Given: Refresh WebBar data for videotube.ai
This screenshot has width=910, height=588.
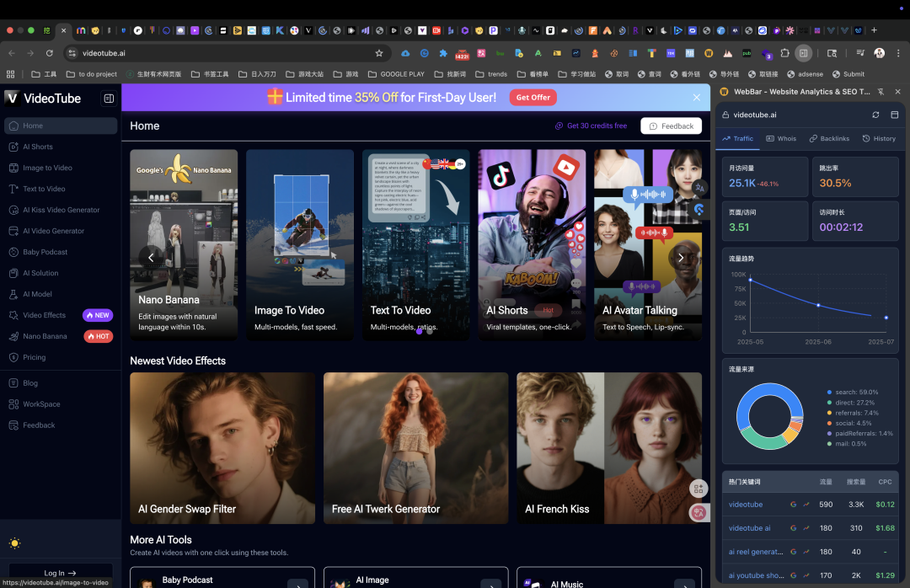Looking at the screenshot, I should click(x=875, y=115).
